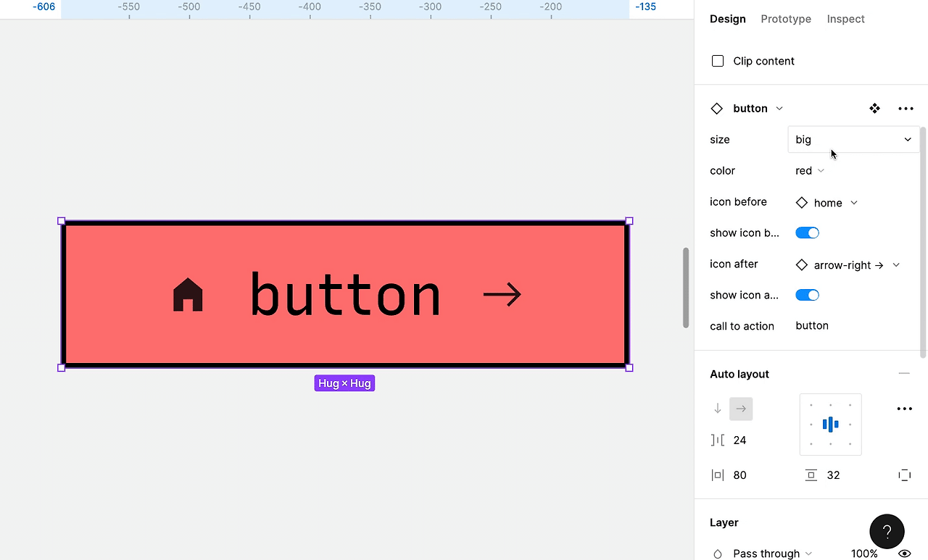Open the Auto layout options ellipsis
The image size is (928, 560).
pyautogui.click(x=904, y=408)
